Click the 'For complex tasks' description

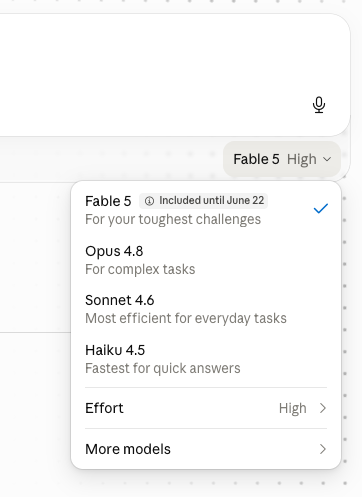(140, 269)
